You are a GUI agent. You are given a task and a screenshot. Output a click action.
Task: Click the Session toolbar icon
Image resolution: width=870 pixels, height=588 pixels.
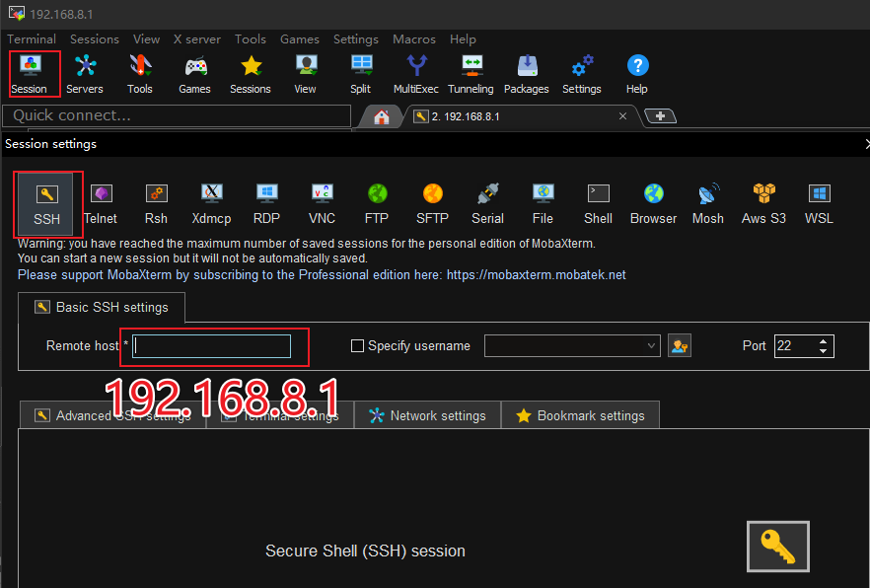pyautogui.click(x=30, y=74)
